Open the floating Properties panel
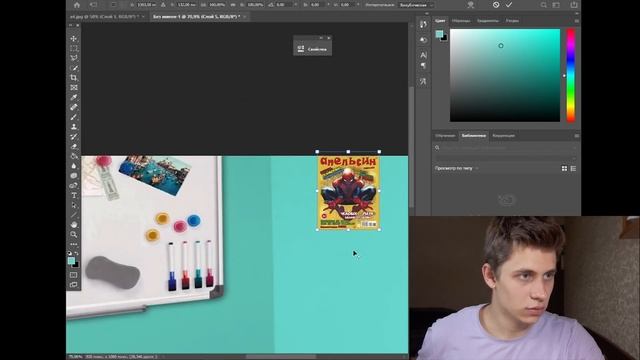 313,49
